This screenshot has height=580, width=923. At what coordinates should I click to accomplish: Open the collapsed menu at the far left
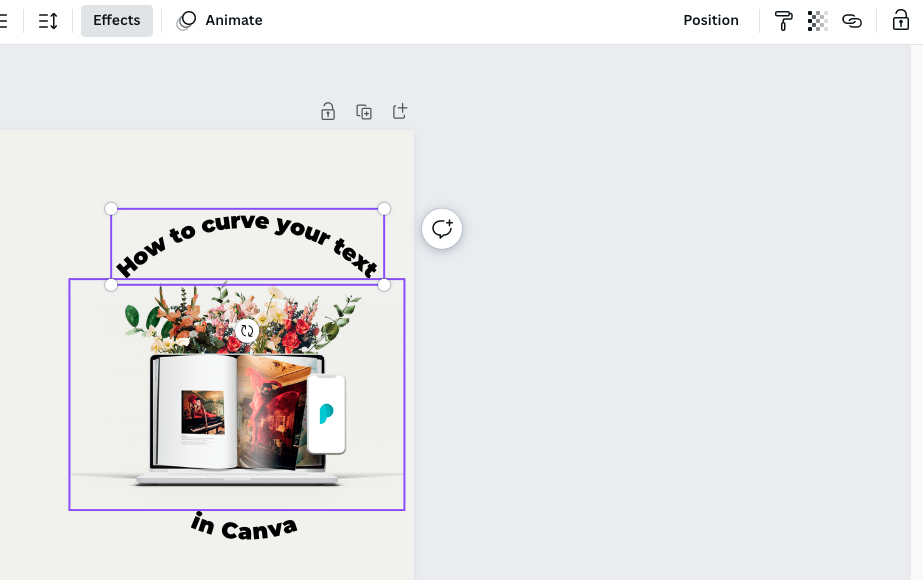pos(5,20)
